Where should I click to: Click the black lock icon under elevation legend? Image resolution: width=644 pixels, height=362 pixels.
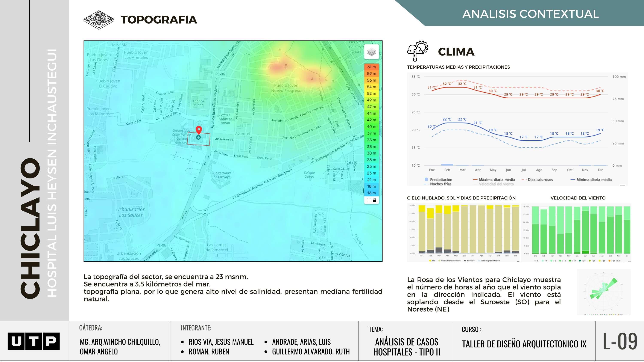pos(375,200)
